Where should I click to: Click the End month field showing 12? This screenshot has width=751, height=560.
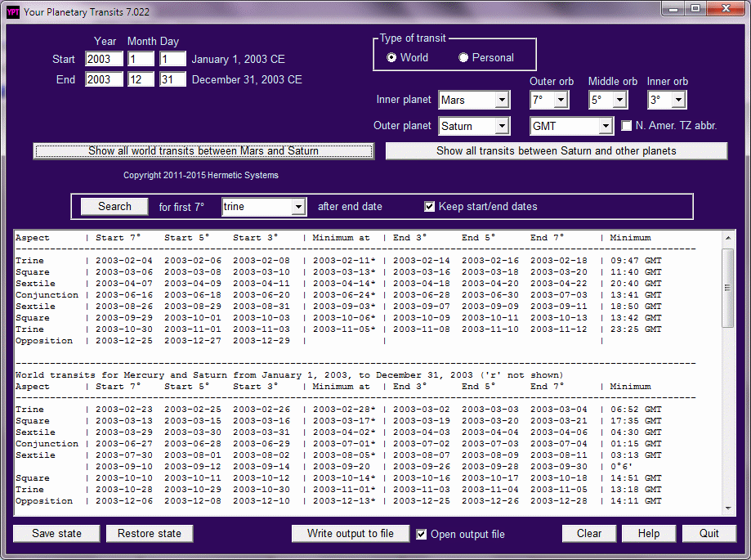tap(141, 79)
